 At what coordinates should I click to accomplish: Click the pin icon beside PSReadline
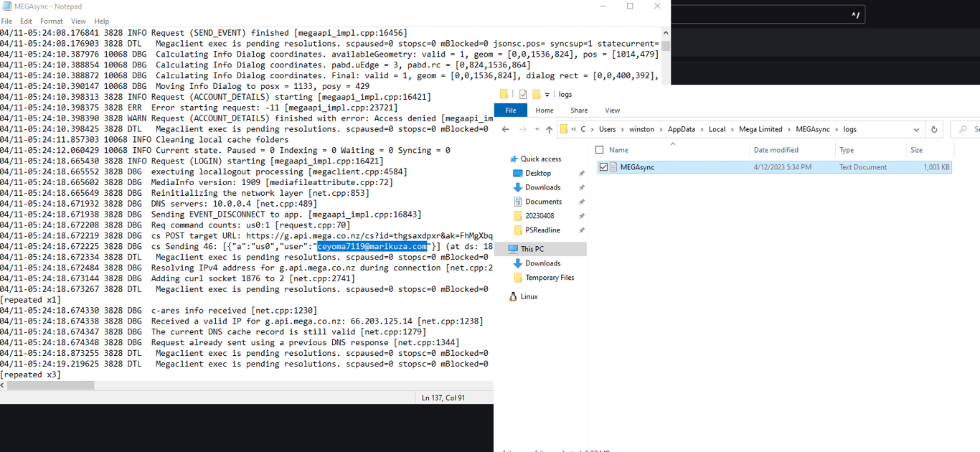582,231
